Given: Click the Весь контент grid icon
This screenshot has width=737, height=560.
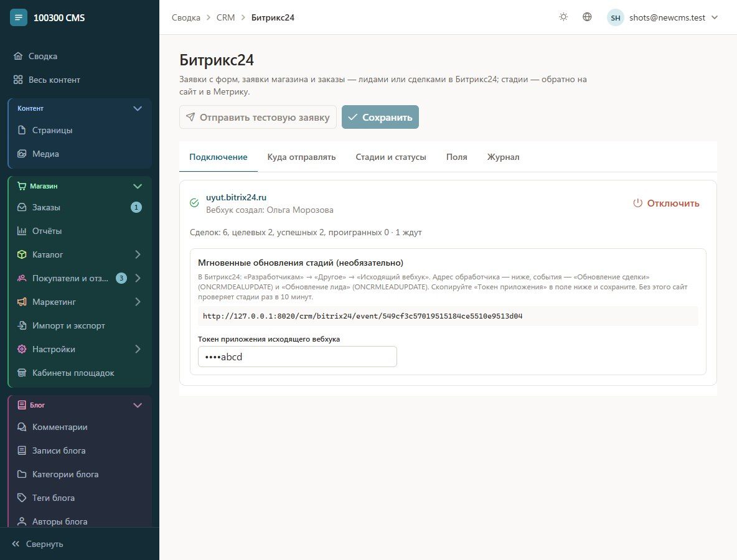Looking at the screenshot, I should [x=18, y=80].
